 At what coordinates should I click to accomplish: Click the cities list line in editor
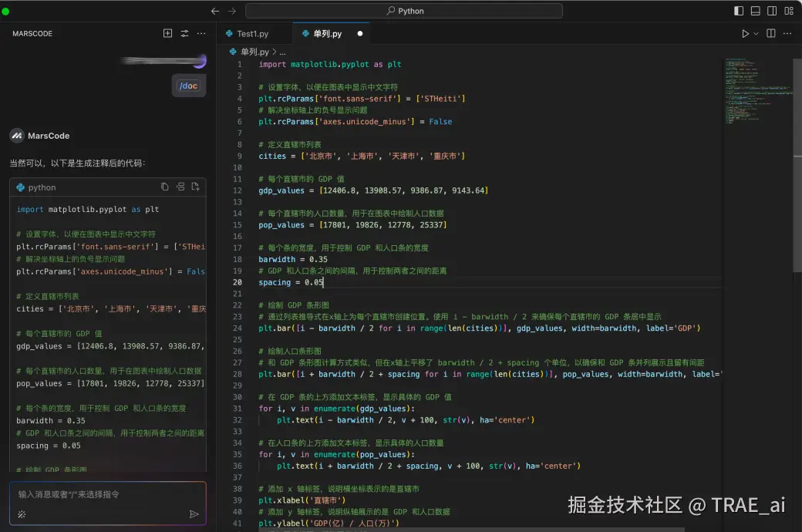pyautogui.click(x=362, y=156)
